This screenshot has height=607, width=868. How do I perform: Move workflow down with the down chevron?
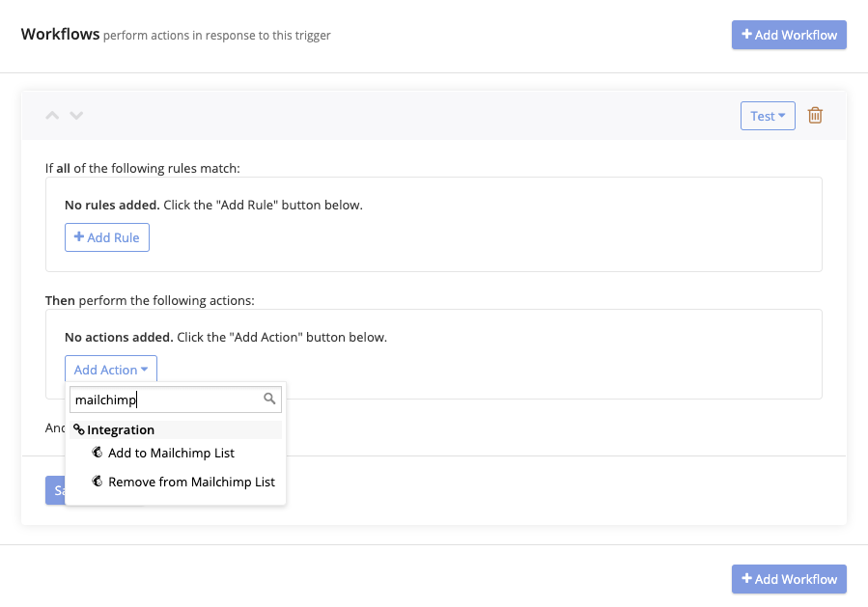[76, 116]
